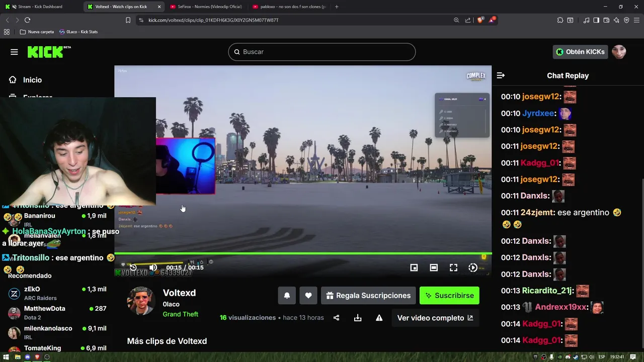Screen dimensions: 644x362
Task: Open Leo AI assistant icon
Action: tap(616, 20)
